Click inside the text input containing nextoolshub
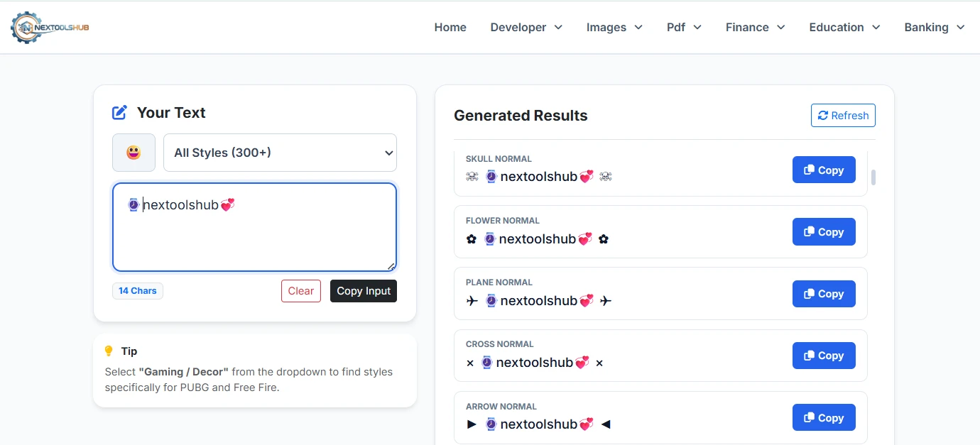Image resolution: width=980 pixels, height=445 pixels. pyautogui.click(x=254, y=226)
